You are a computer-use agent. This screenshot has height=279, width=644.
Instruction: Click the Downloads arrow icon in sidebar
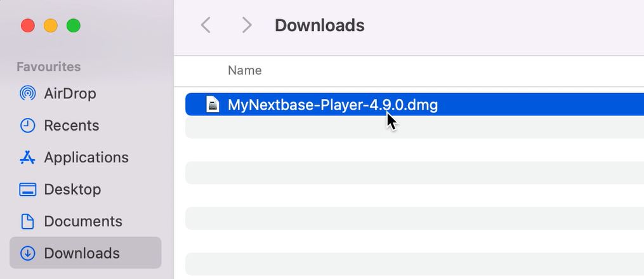coord(27,253)
